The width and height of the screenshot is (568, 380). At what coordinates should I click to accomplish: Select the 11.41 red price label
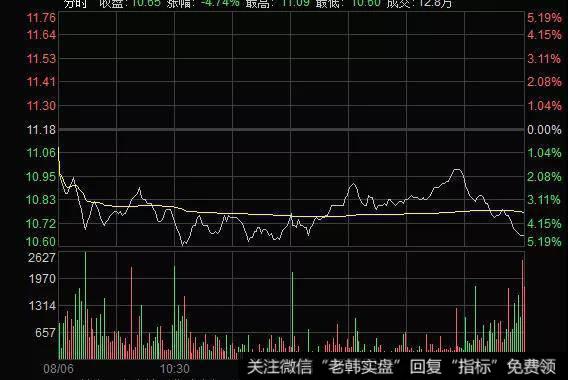[x=41, y=82]
